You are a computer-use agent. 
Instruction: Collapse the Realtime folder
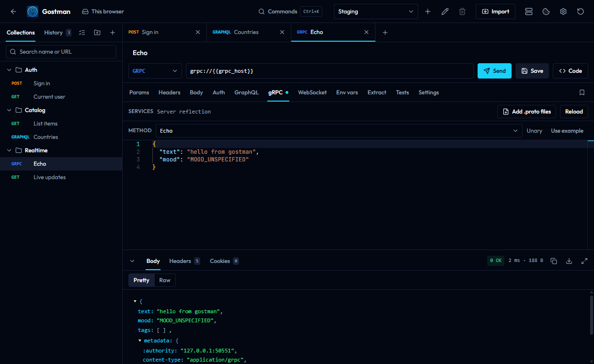[9, 150]
